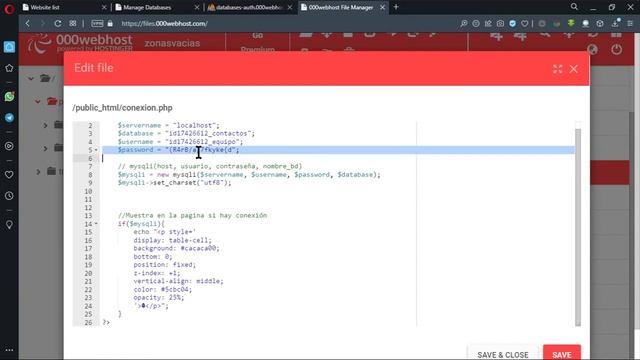Screen dimensions: 640x360
Task: Close the Website list tab
Action: click(104, 7)
